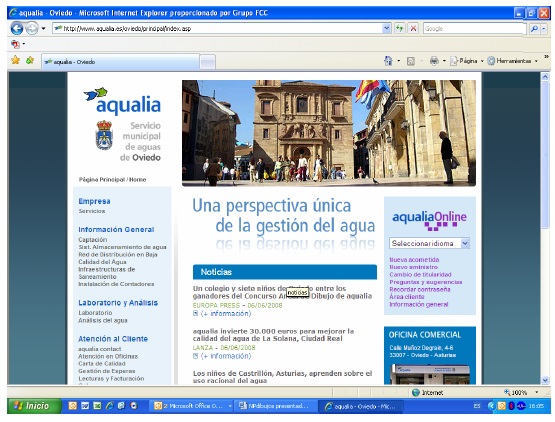This screenshot has width=555, height=422.
Task: Launch Internet Explorer from quick launch
Action: point(109,406)
